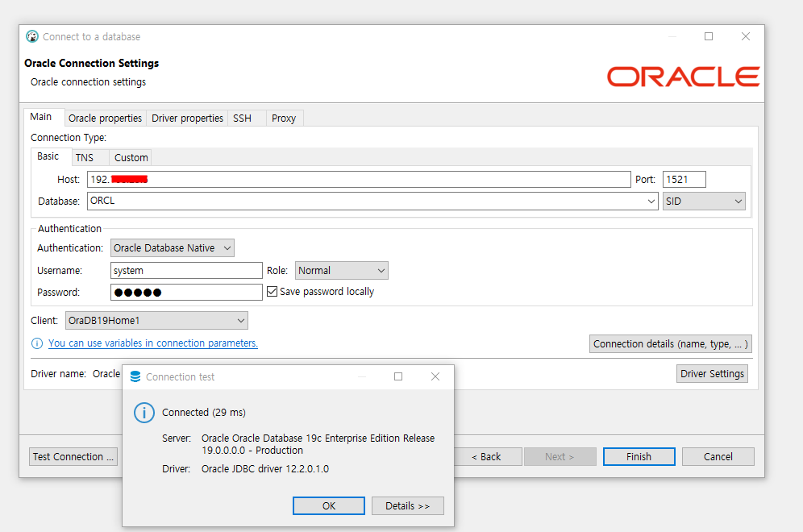
Task: Click the variables in connection parameters link
Action: click(x=153, y=343)
